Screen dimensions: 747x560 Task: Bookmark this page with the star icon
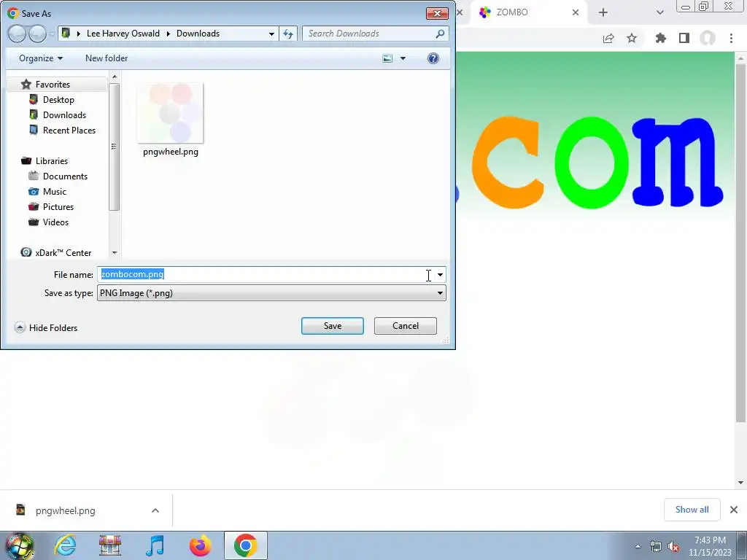click(x=632, y=38)
